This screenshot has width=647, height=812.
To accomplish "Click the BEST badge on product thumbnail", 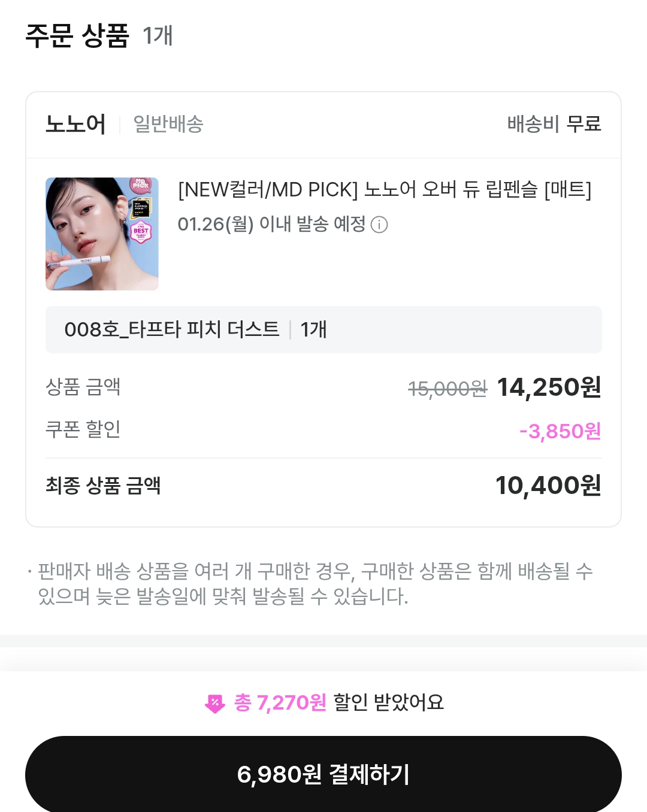I will point(141,232).
